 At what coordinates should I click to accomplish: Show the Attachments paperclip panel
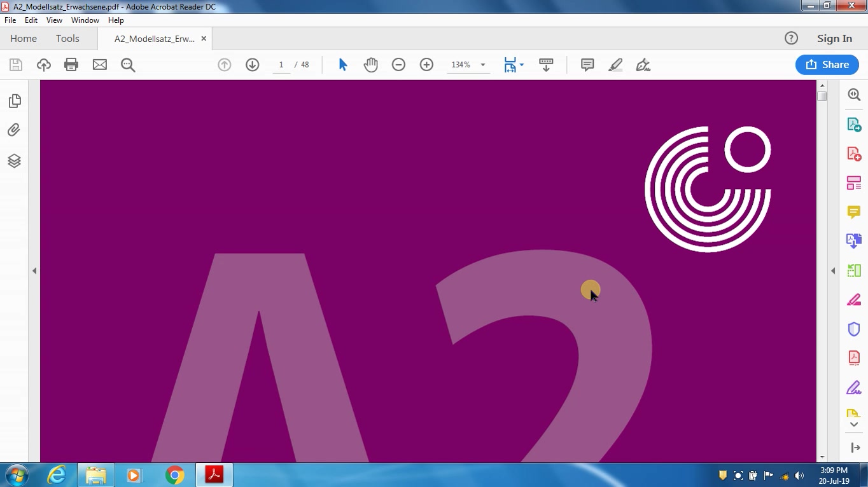[x=14, y=130]
